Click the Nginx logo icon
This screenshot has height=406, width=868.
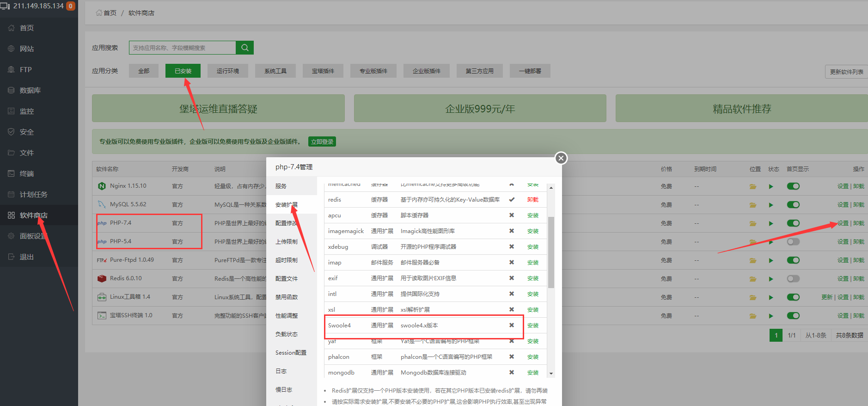[x=102, y=186]
